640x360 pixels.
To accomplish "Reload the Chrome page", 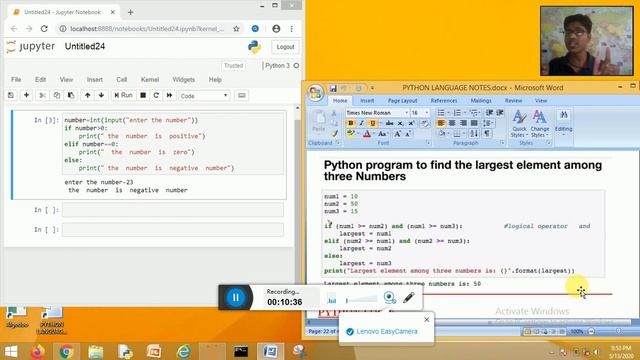I will [44, 29].
